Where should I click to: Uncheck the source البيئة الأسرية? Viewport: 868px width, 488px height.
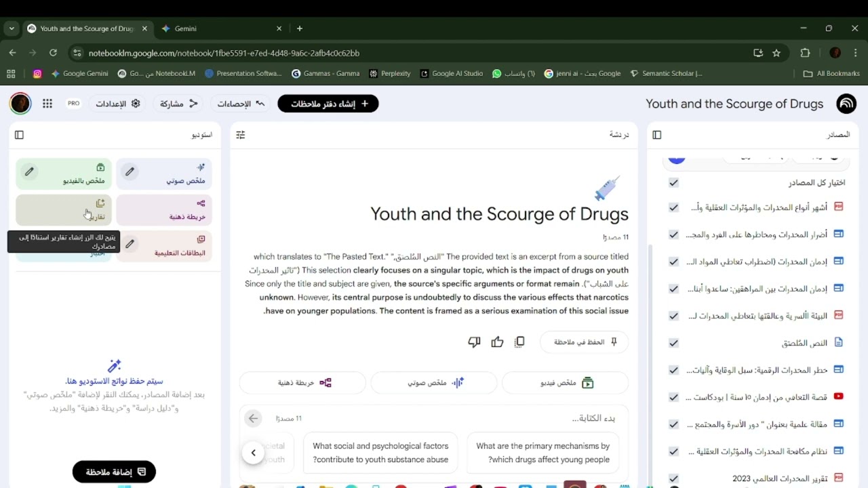[x=673, y=316]
